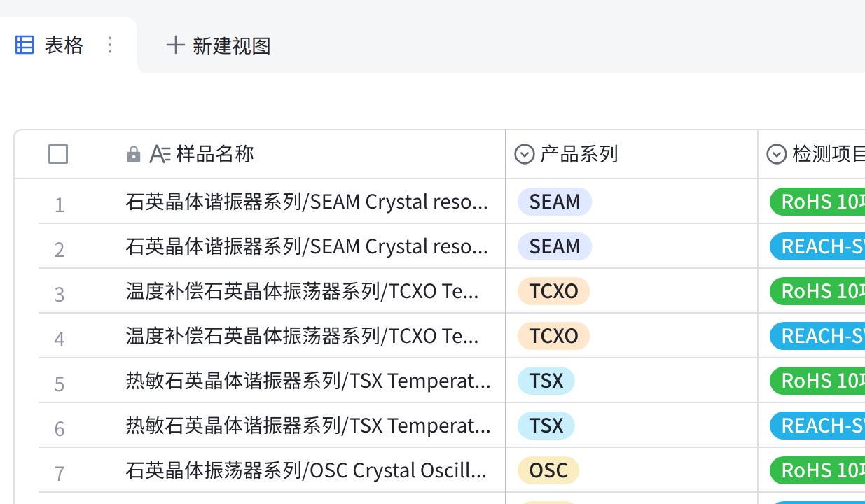Click the lock icon in 样品名称 header
The height and width of the screenshot is (504, 865).
[134, 154]
